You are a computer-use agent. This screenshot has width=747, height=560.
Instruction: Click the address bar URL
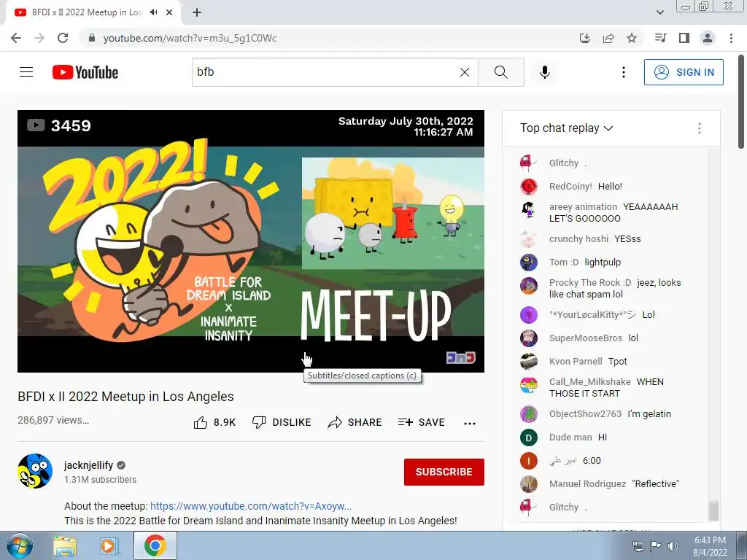(x=190, y=38)
